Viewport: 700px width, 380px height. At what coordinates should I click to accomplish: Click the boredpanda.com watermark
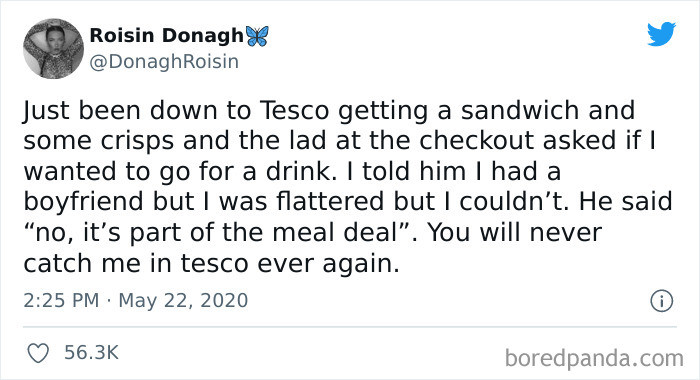click(594, 359)
